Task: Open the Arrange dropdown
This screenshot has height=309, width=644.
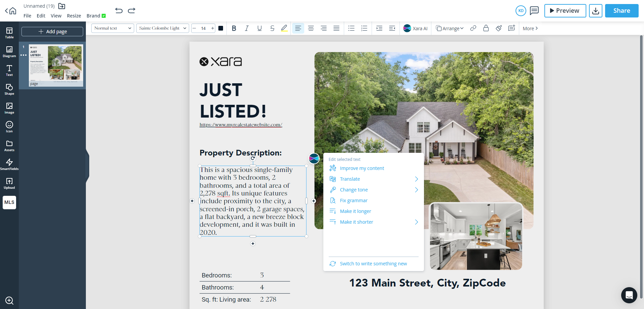Action: (x=449, y=28)
